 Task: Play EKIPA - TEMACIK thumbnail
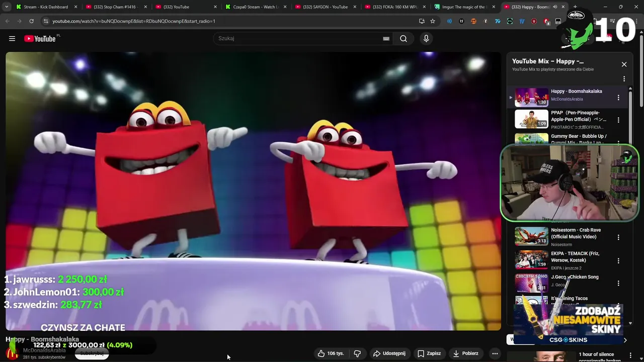[531, 260]
